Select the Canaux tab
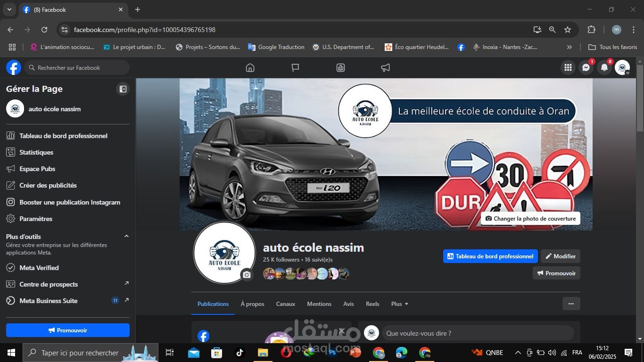Image resolution: width=644 pixels, height=362 pixels. [286, 304]
